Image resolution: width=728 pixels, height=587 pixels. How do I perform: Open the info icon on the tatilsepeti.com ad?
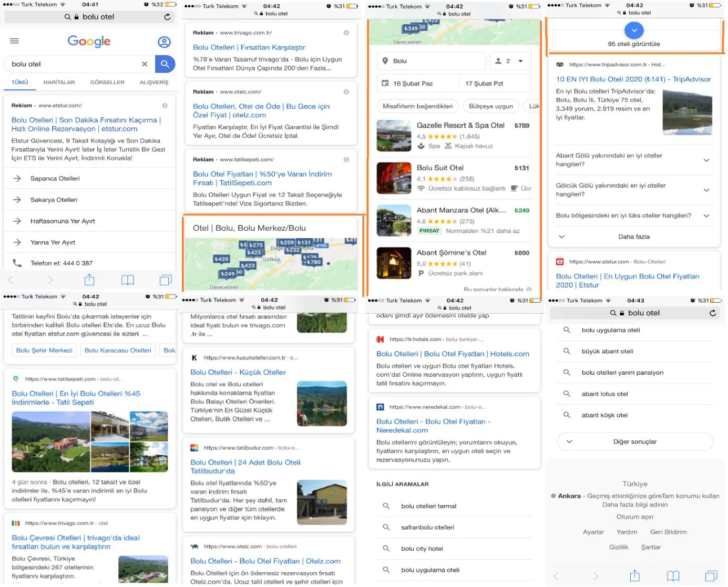[346, 159]
